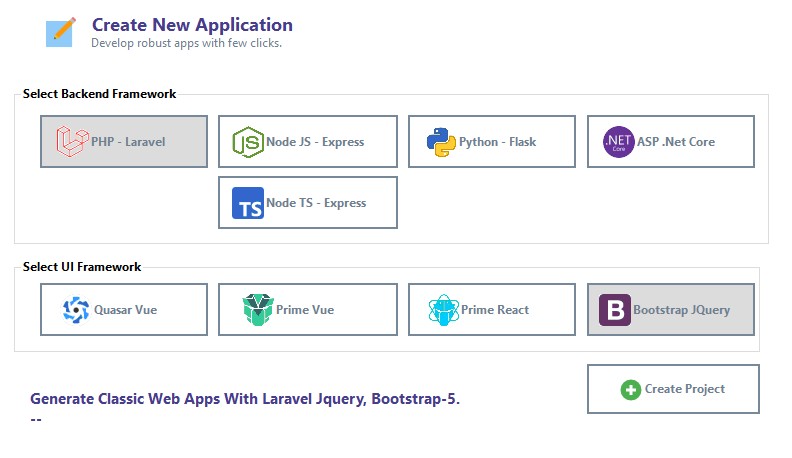Click the green plus icon
This screenshot has height=458, width=792.
[x=630, y=390]
